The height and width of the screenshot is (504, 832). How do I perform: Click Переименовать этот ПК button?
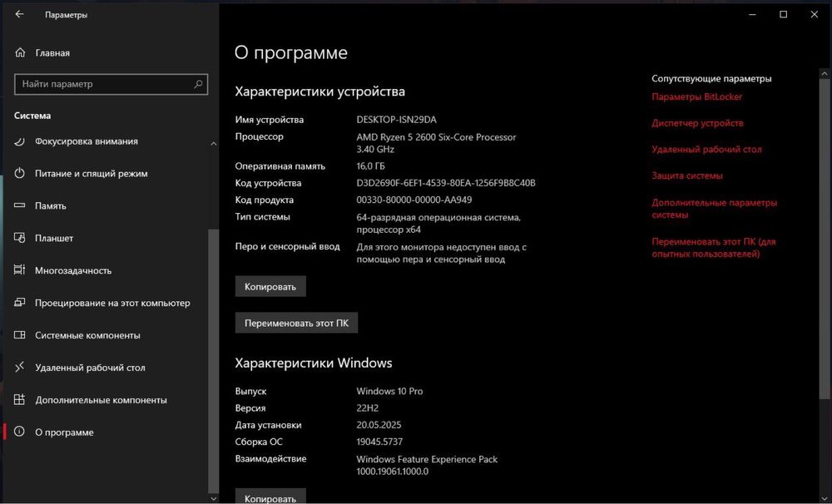[296, 323]
